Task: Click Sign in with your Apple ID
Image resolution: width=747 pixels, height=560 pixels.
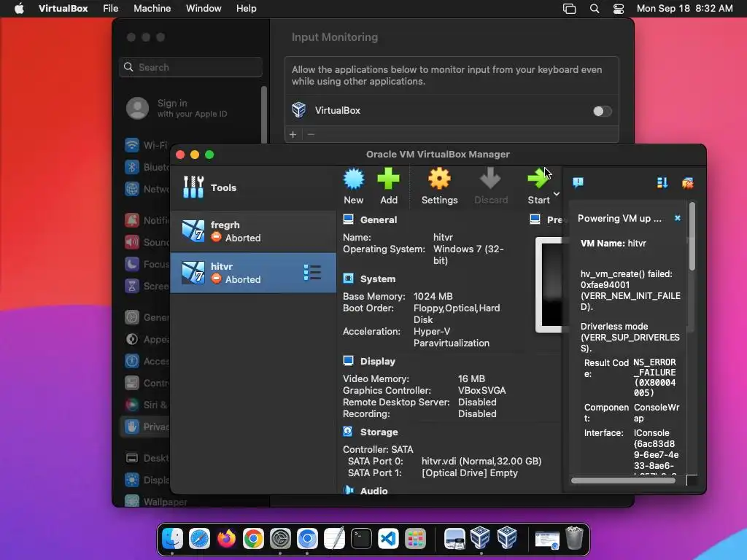Action: coord(190,108)
